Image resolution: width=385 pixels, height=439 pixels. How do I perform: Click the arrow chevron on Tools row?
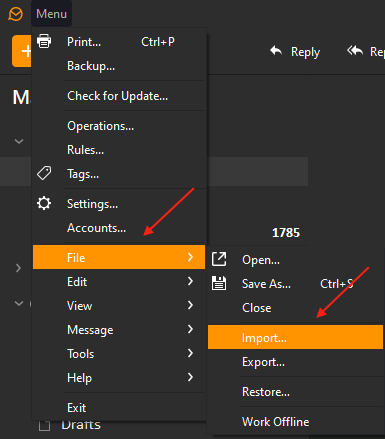point(190,353)
